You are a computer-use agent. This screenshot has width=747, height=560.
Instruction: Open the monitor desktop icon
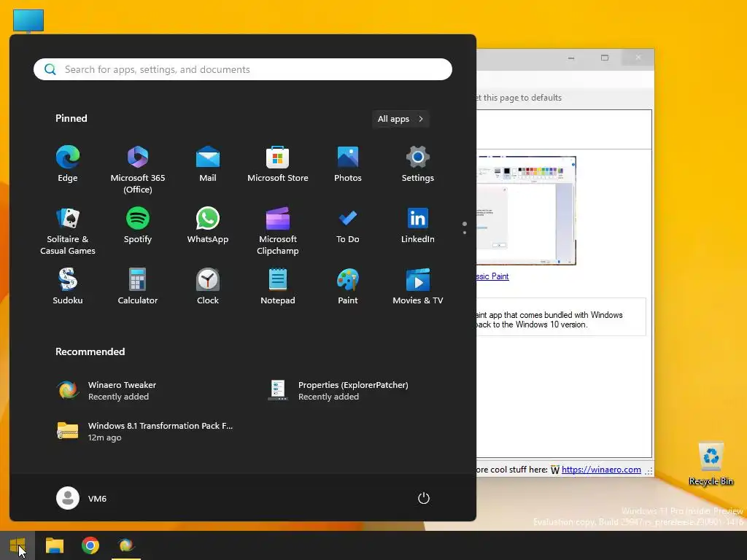click(x=28, y=21)
